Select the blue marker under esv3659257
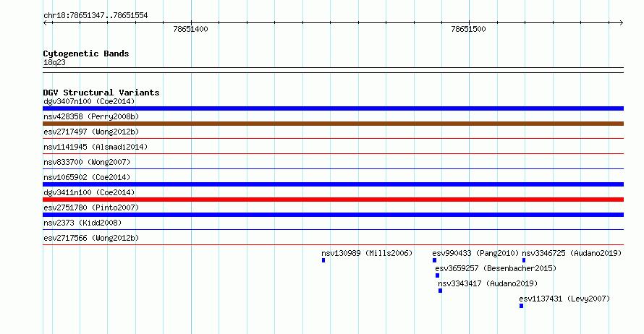Image resolution: width=644 pixels, height=334 pixels. [x=437, y=275]
